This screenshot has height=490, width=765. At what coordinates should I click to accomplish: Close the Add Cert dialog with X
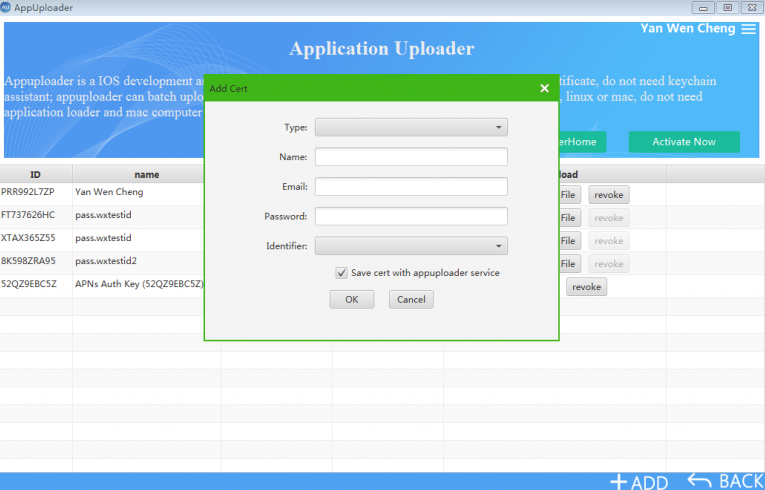(544, 88)
